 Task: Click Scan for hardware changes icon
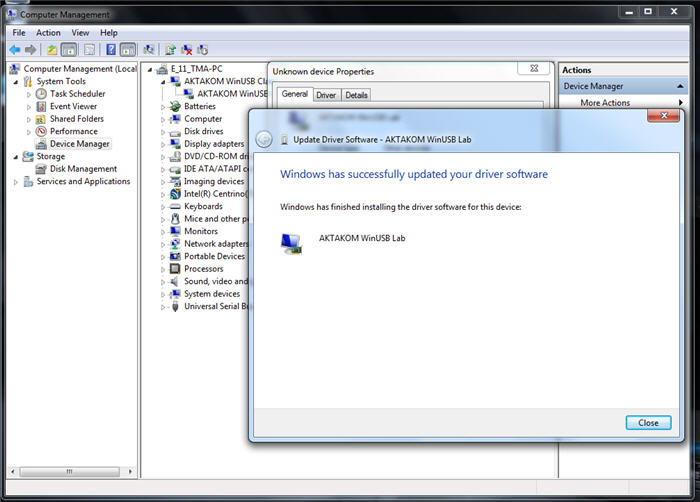(x=149, y=50)
